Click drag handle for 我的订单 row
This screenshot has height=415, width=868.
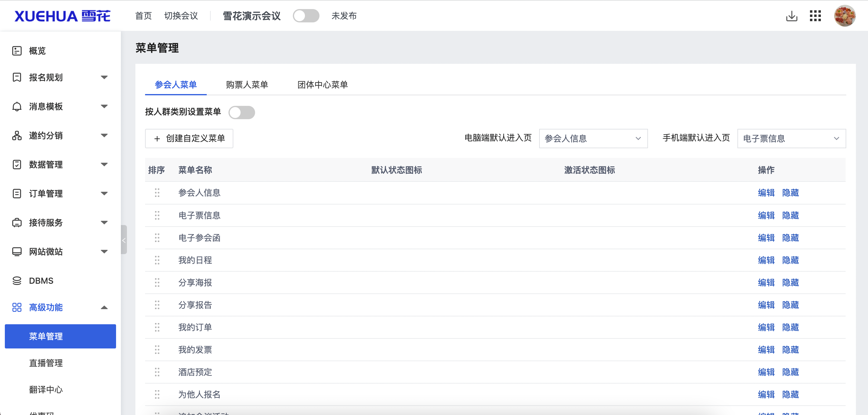click(157, 327)
